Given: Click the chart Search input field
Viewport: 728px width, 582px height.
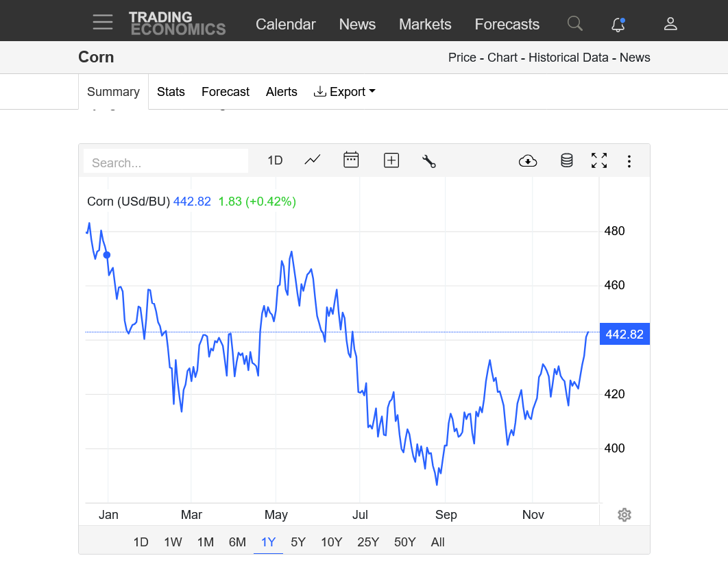Looking at the screenshot, I should coord(166,162).
